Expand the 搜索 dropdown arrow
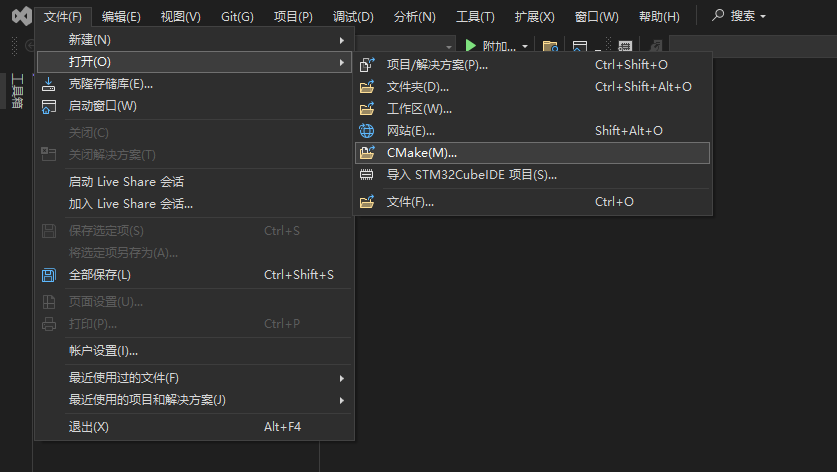This screenshot has height=472, width=837. pos(763,17)
